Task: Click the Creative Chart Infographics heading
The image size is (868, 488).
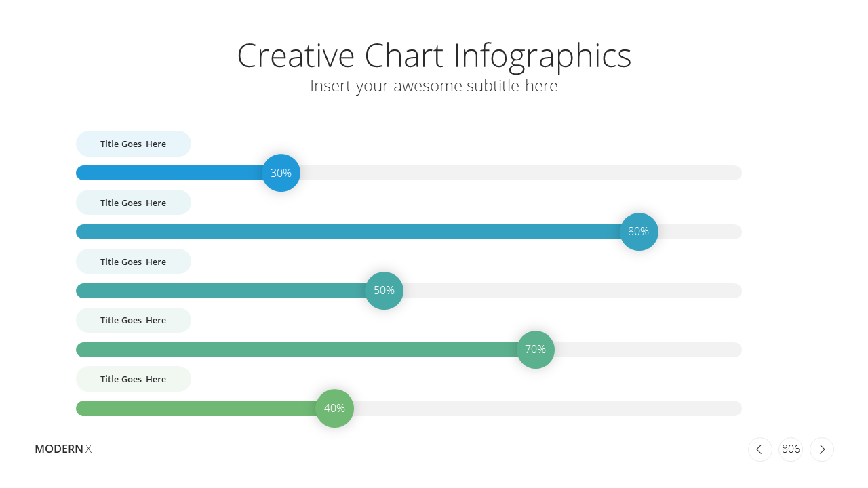Action: 434,56
